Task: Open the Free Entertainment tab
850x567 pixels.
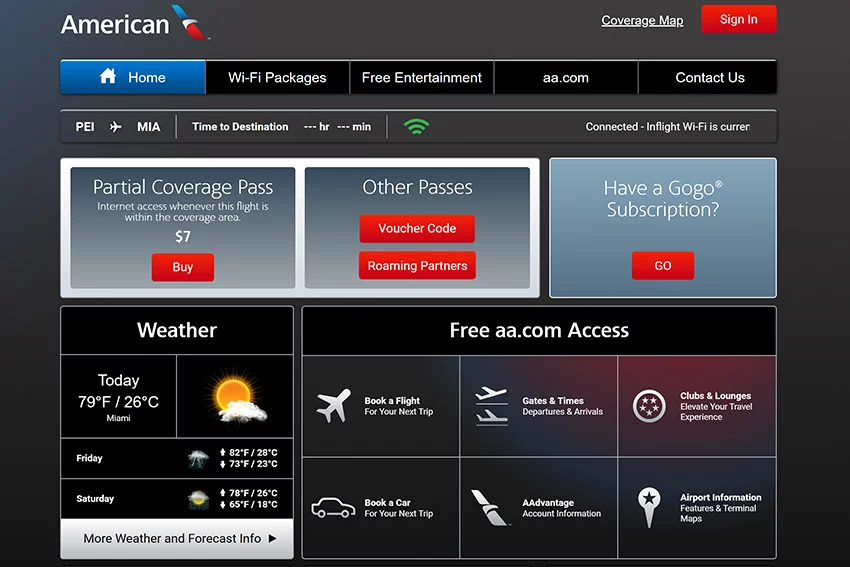Action: pos(422,78)
